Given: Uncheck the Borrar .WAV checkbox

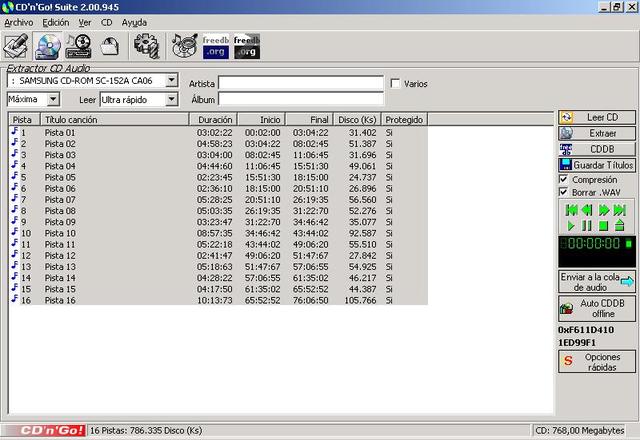Looking at the screenshot, I should tap(564, 192).
